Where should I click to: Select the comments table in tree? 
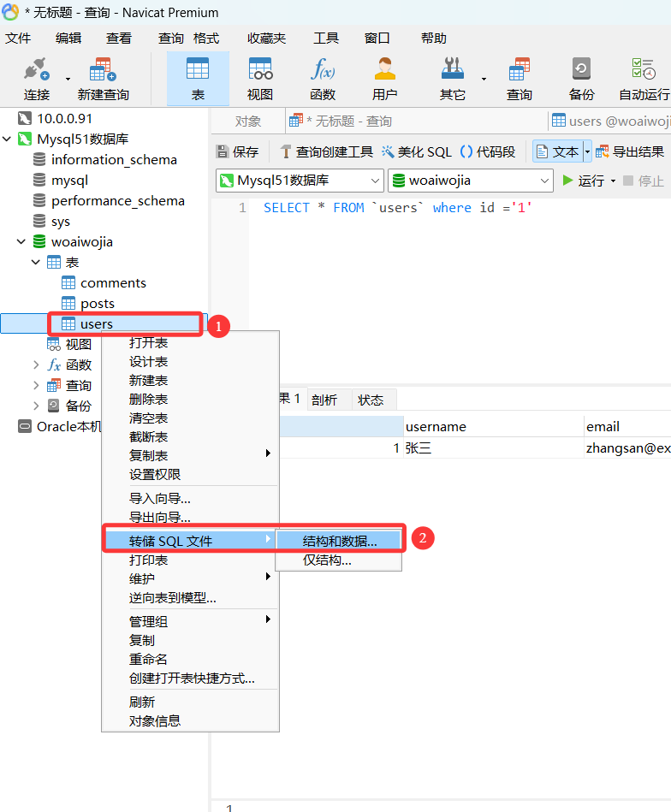(x=113, y=283)
